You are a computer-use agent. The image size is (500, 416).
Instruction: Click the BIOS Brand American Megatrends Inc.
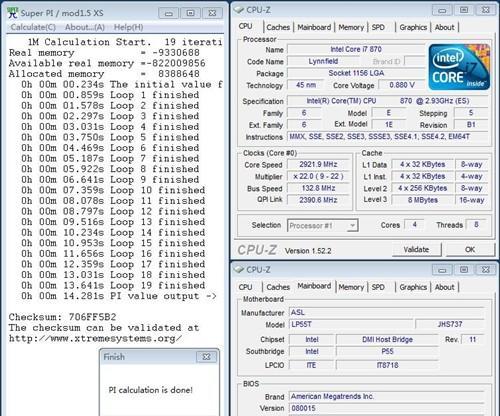[x=387, y=396]
